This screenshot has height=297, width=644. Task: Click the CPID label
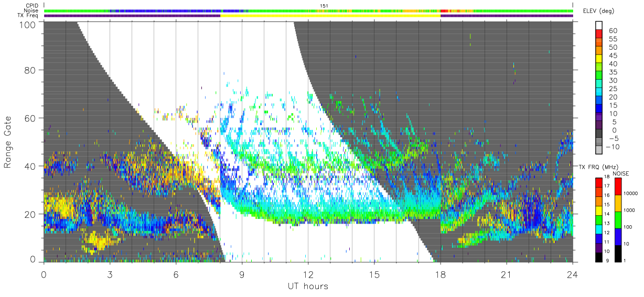(x=33, y=5)
